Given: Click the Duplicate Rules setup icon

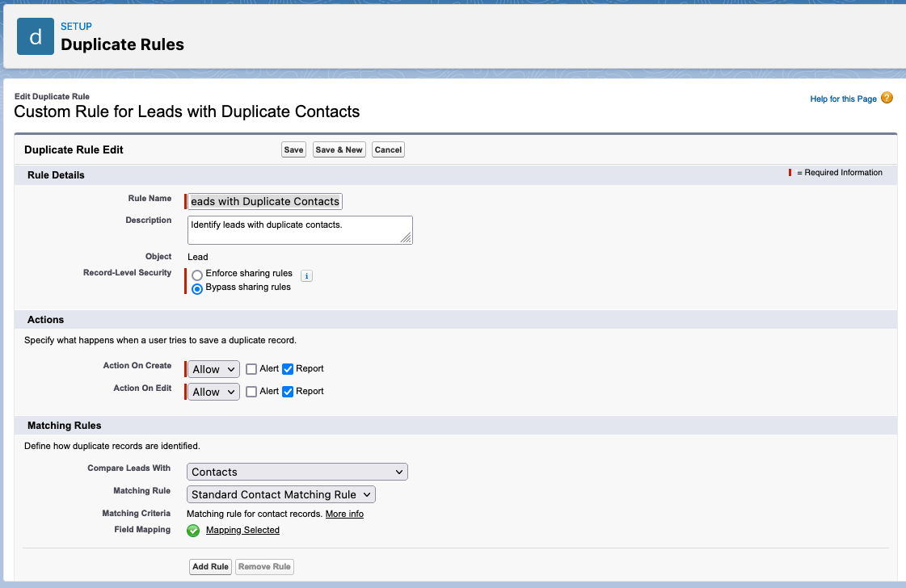Looking at the screenshot, I should pos(36,36).
